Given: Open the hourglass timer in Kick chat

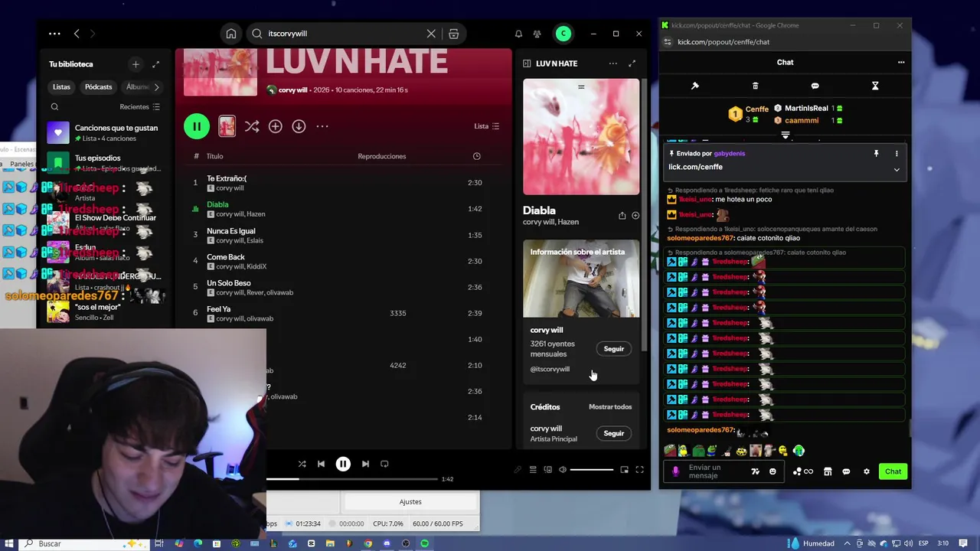Looking at the screenshot, I should 875,86.
